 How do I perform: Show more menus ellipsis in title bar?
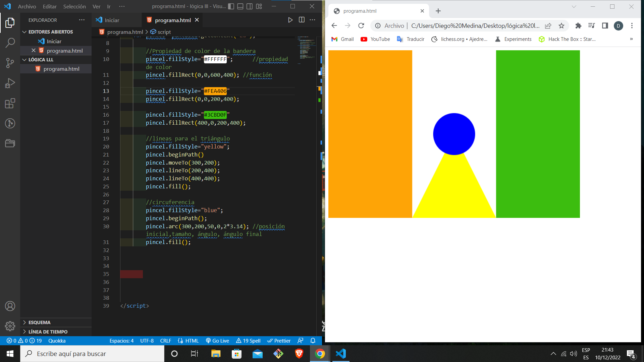(122, 6)
